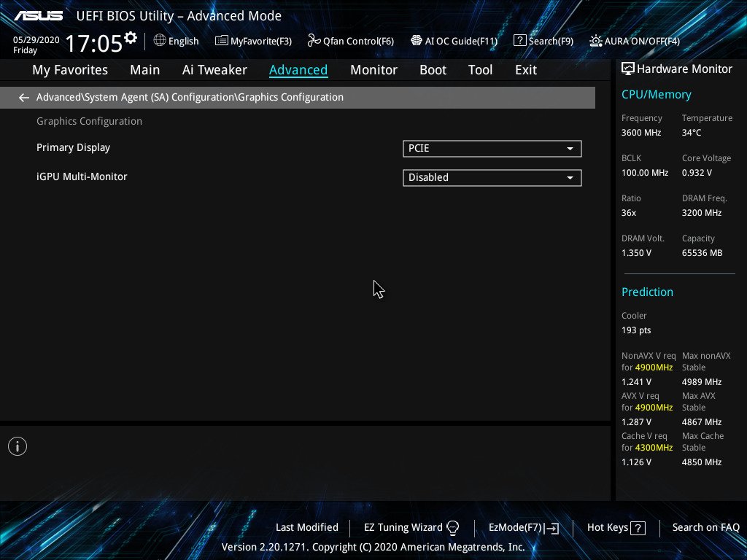
Task: Click the 1.126 V cache voltage value
Action: (636, 462)
